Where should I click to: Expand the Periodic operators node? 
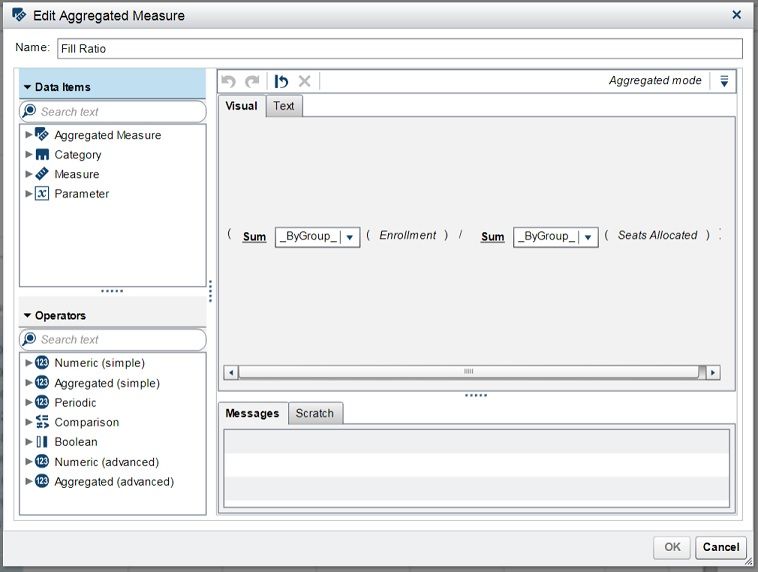pos(29,403)
